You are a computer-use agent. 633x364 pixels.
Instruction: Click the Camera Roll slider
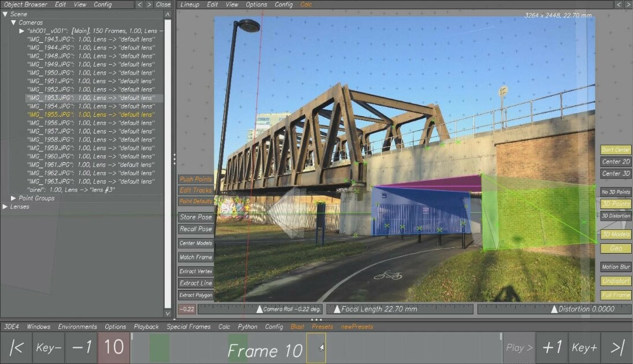coord(260,309)
